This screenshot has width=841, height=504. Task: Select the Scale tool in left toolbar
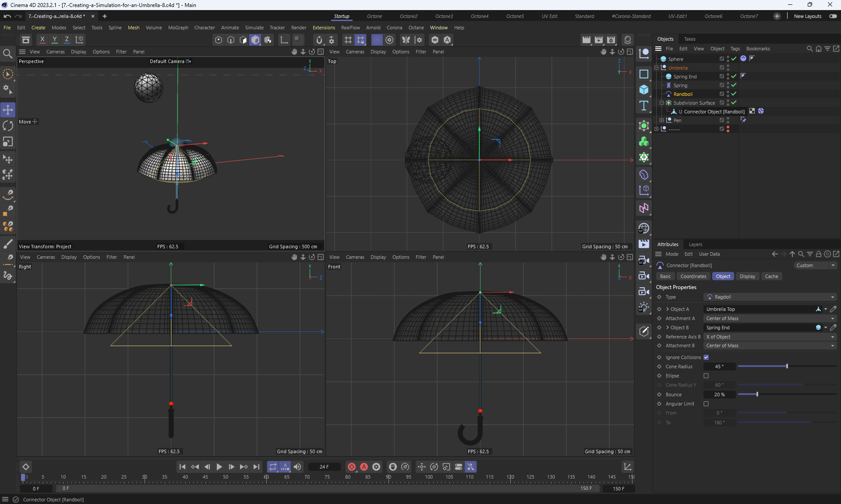[8, 142]
